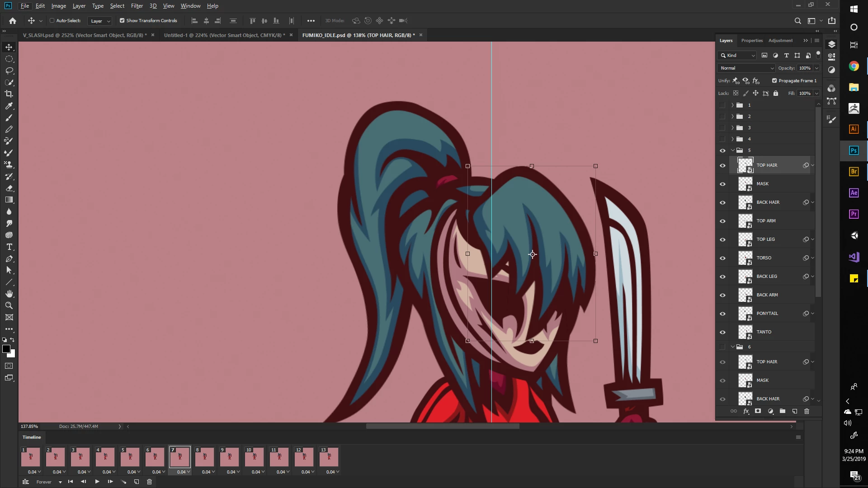The width and height of the screenshot is (868, 488).
Task: Expand layer group 3
Action: [732, 128]
